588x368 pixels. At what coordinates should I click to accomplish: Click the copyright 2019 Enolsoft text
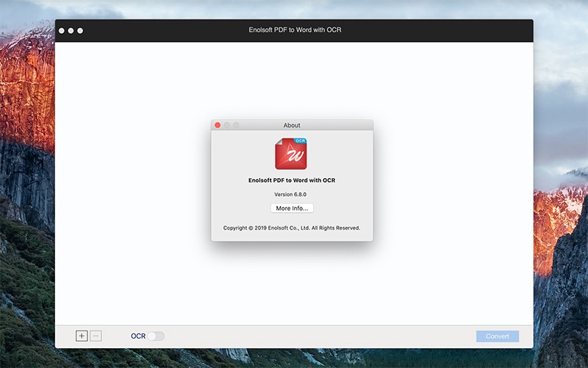point(292,228)
